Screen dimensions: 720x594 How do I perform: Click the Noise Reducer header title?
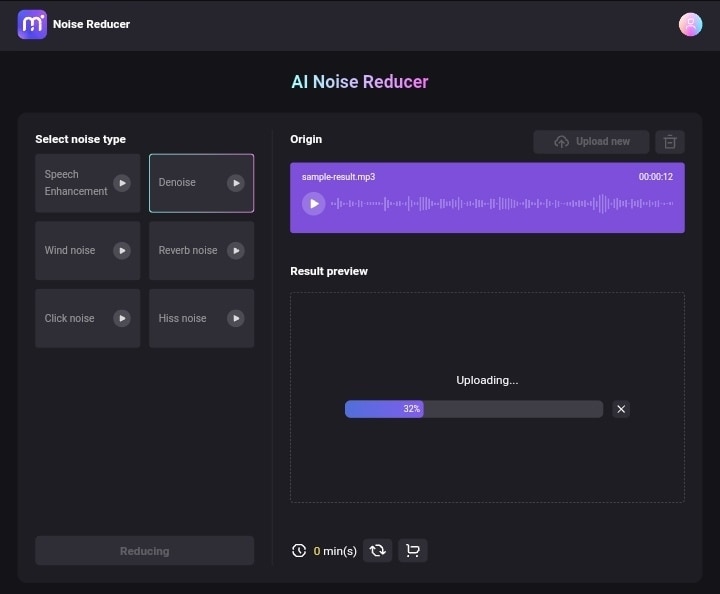coord(91,24)
